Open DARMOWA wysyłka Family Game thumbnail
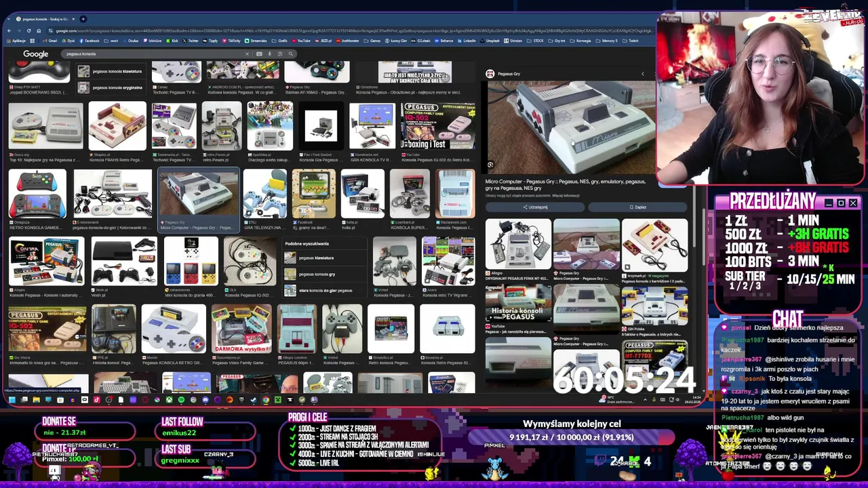The height and width of the screenshot is (488, 868). pos(241,329)
